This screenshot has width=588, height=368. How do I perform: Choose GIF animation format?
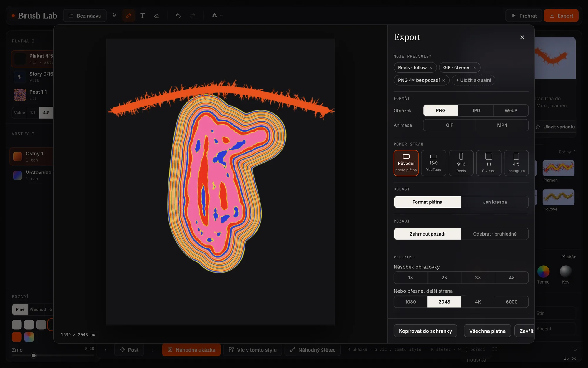click(449, 125)
